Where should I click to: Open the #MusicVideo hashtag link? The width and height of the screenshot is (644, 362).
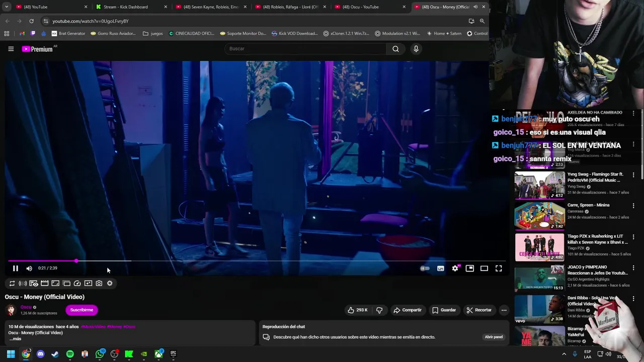point(93,327)
